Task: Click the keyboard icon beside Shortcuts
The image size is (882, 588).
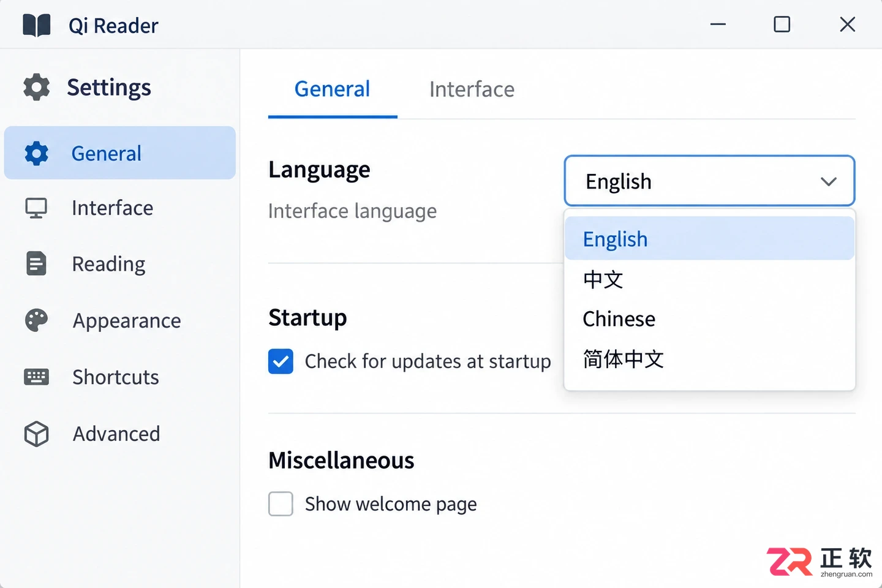Action: pos(36,377)
